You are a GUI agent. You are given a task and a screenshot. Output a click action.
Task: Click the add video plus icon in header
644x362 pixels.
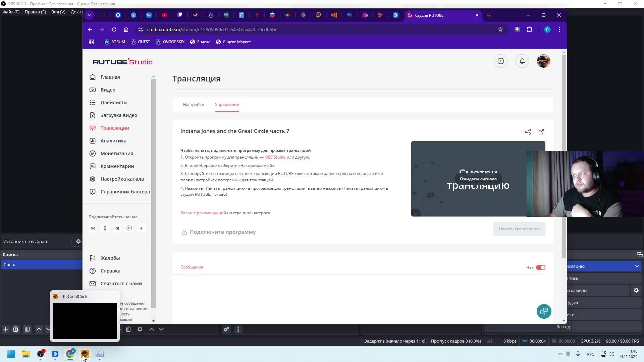(501, 61)
